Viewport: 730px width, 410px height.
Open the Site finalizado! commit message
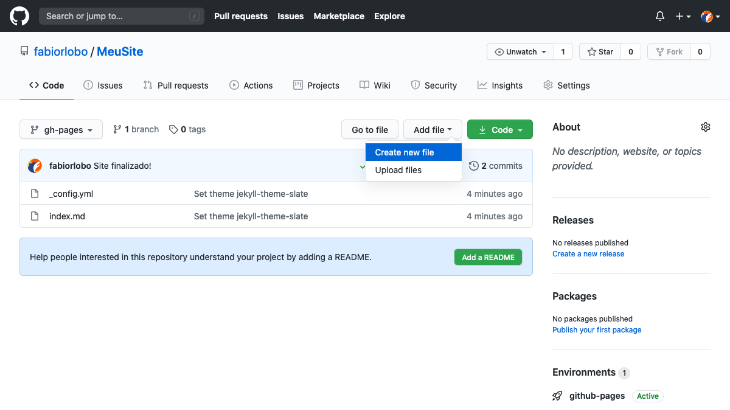[x=122, y=166]
